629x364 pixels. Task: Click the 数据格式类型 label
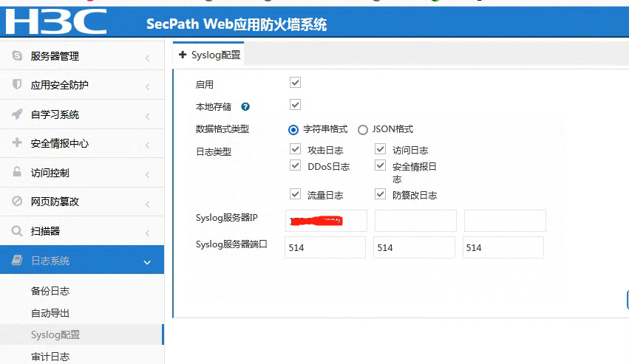[222, 129]
